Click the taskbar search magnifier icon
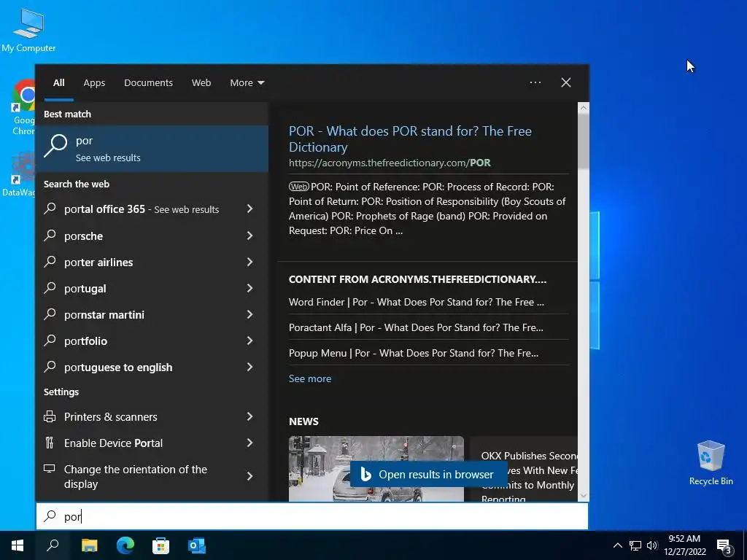 53,545
